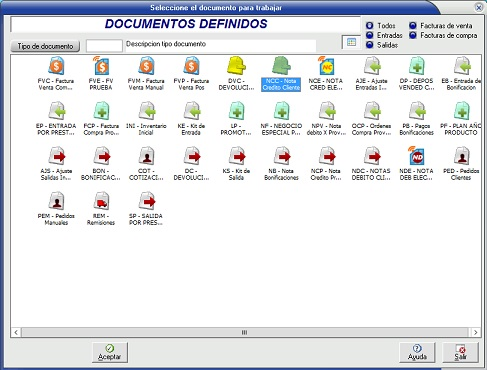
Task: Select DC - DEVOLUCI salida icon
Action: (191, 156)
